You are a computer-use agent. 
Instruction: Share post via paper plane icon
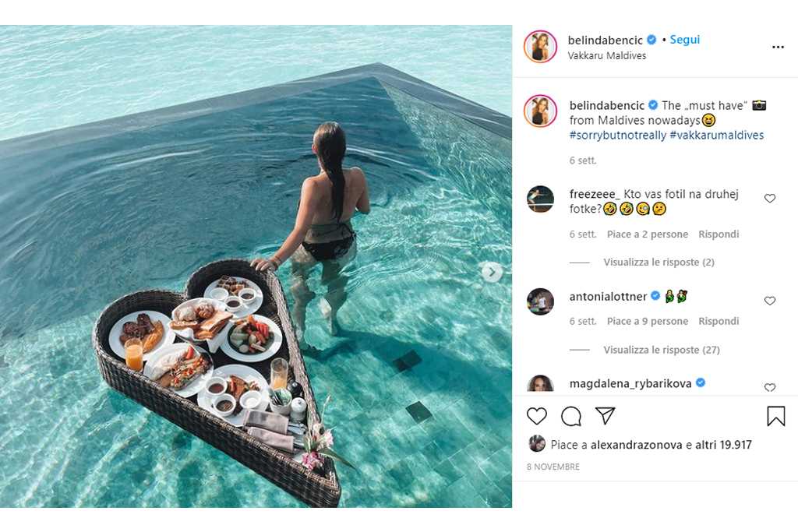(x=606, y=416)
